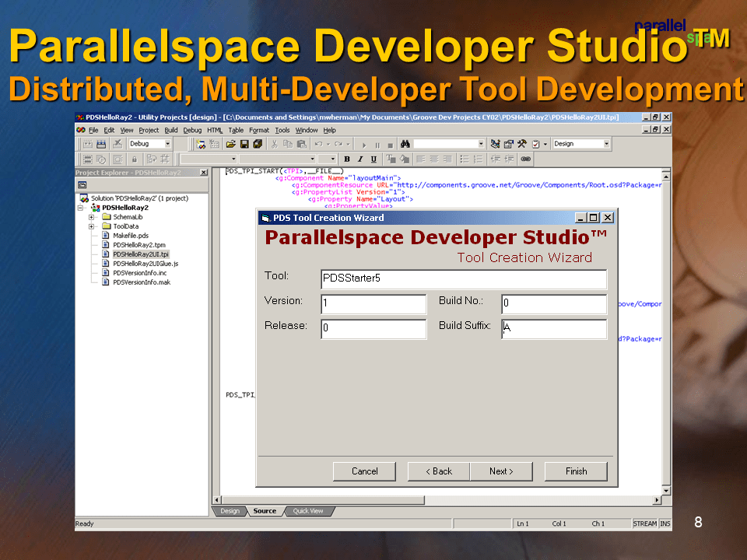This screenshot has width=747, height=560.
Task: Click the Cut scissors icon
Action: click(x=275, y=144)
